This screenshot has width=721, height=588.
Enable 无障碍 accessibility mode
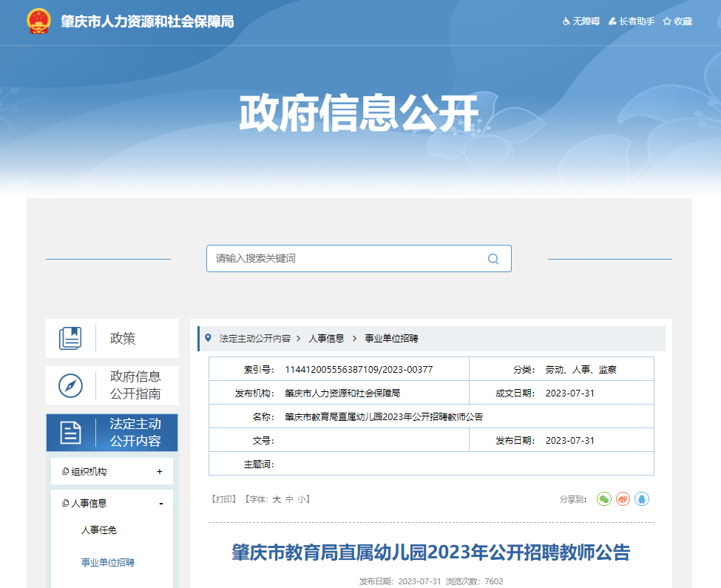pyautogui.click(x=580, y=21)
